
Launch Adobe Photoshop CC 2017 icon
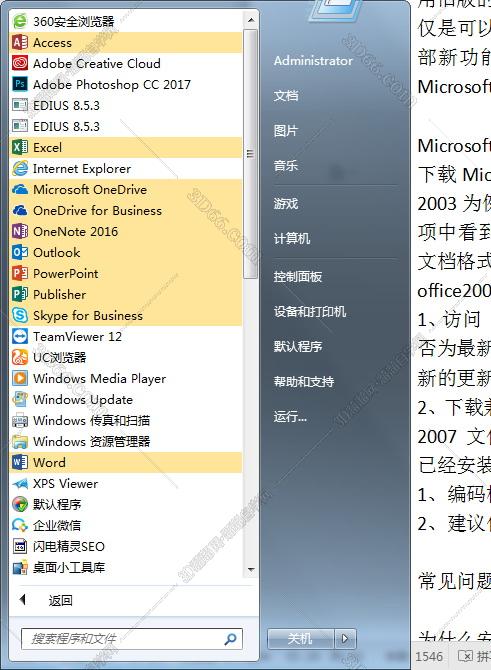pos(20,84)
